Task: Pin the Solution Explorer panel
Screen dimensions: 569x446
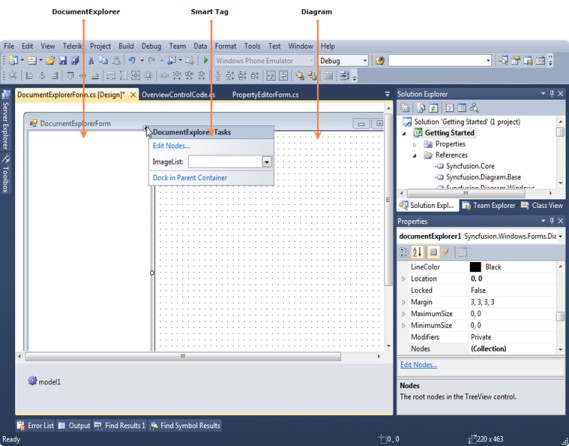Action: coord(552,94)
